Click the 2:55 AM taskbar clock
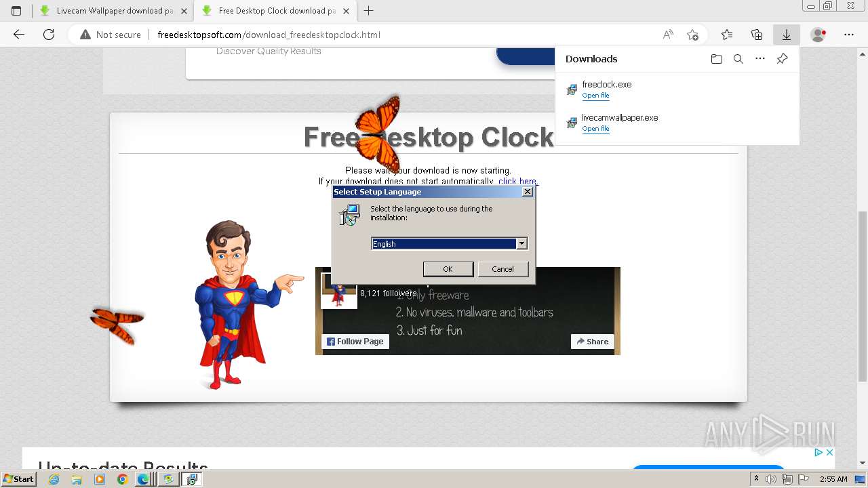 pyautogui.click(x=833, y=479)
